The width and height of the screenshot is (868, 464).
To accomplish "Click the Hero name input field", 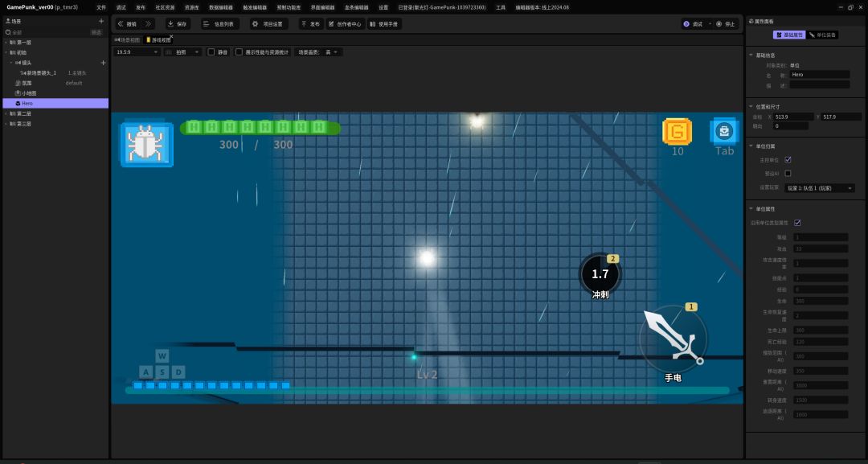I will [820, 74].
